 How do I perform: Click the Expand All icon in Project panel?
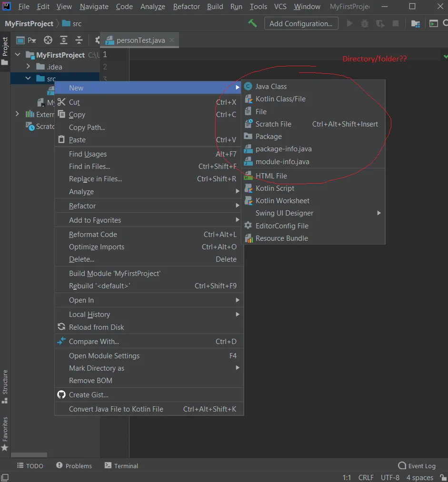[x=63, y=40]
